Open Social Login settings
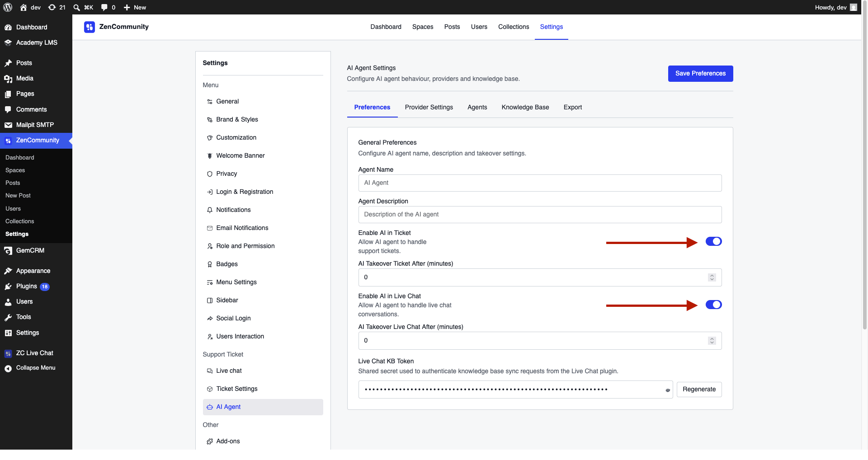868x460 pixels. pos(263,319)
